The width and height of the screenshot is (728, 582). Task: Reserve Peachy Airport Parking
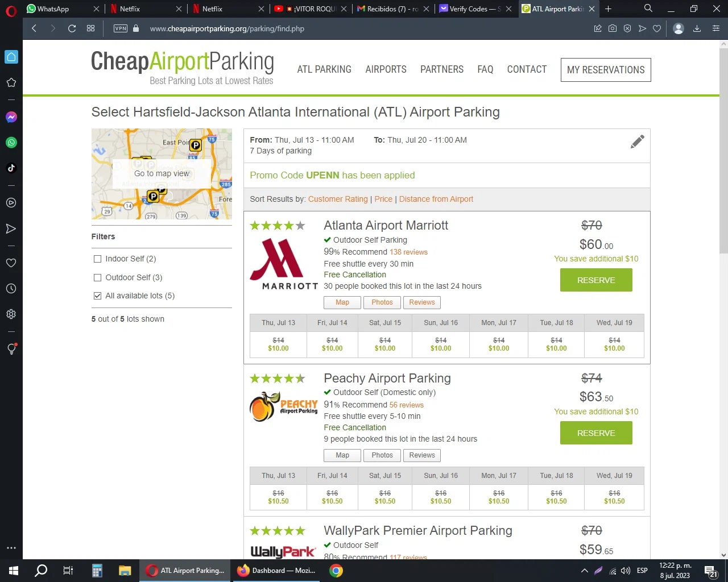596,433
